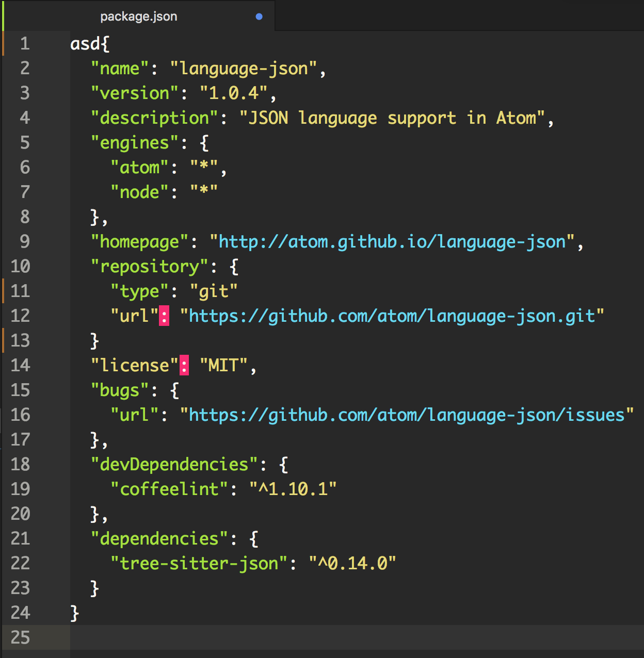Click line number 14 in gutter
This screenshot has width=644, height=658.
tap(21, 366)
